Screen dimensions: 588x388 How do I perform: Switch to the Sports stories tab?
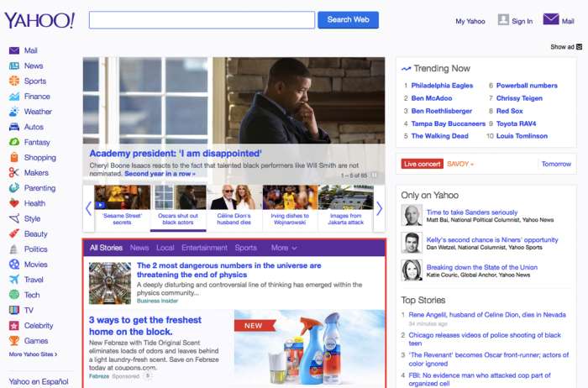pos(245,248)
